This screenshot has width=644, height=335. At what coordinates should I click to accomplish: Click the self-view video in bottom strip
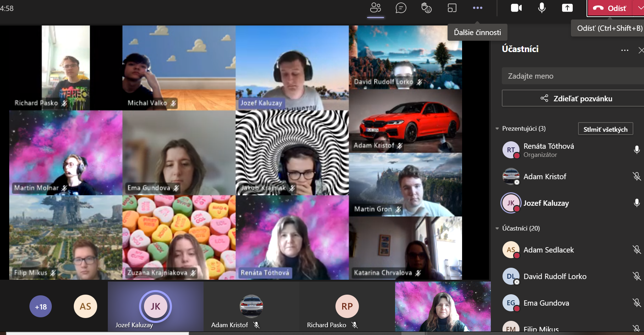[x=443, y=306]
